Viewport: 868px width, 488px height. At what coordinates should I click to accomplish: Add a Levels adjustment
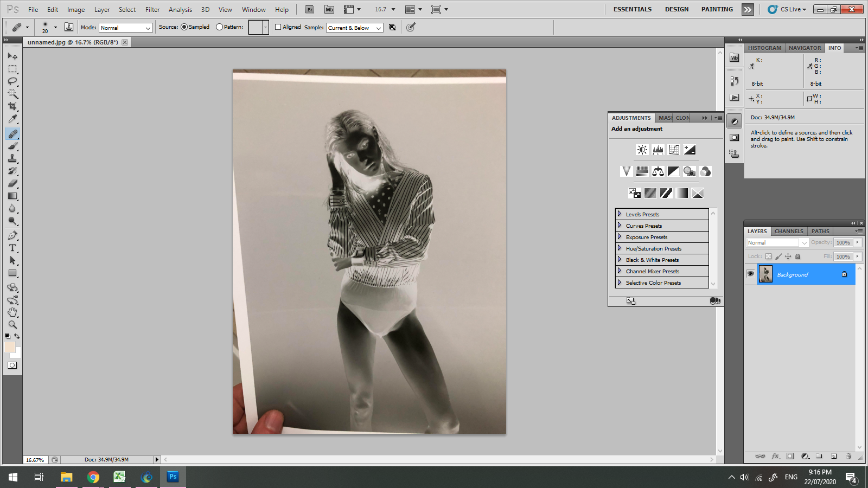(658, 150)
